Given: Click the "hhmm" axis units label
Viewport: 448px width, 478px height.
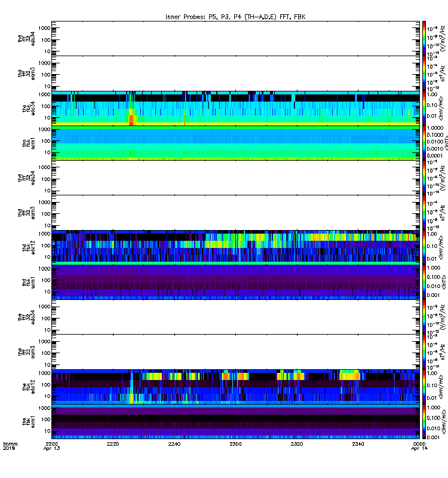Looking at the screenshot, I should coord(10,444).
